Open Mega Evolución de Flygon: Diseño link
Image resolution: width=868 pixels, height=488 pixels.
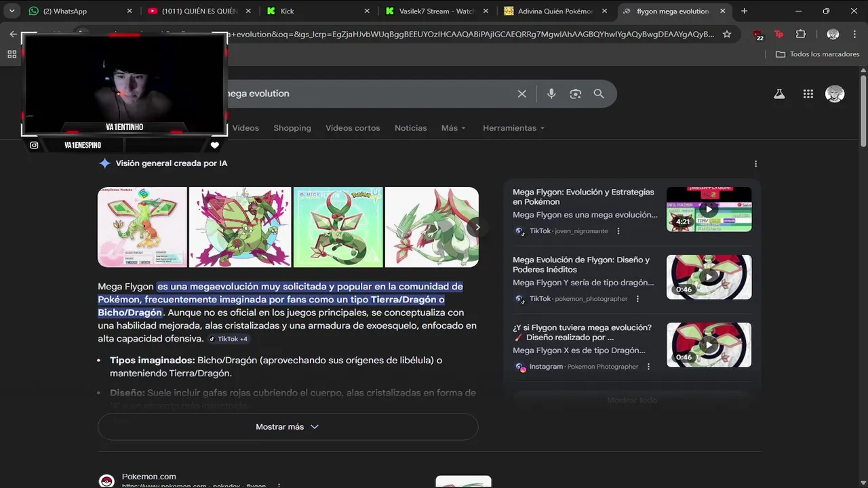[x=581, y=264]
